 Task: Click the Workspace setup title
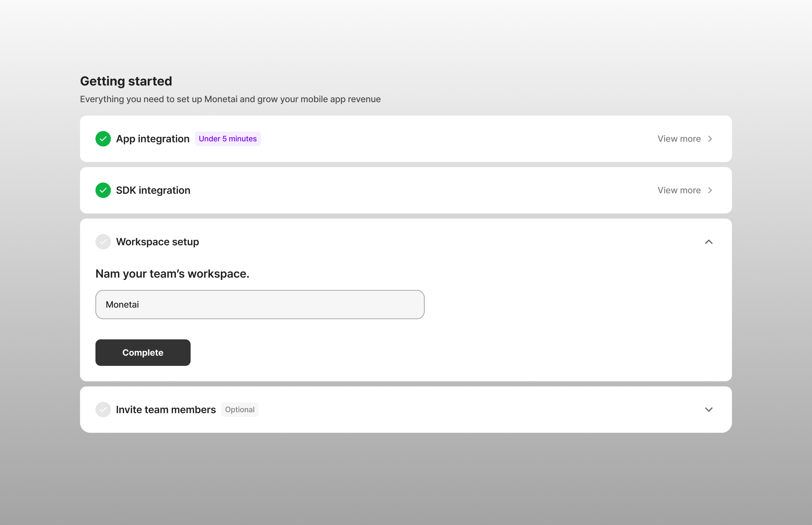(x=157, y=242)
